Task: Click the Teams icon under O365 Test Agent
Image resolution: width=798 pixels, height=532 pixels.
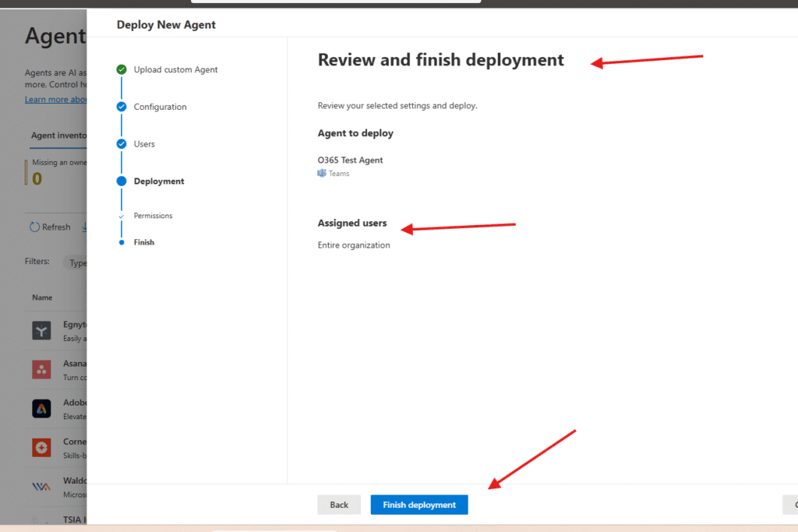Action: (x=322, y=174)
